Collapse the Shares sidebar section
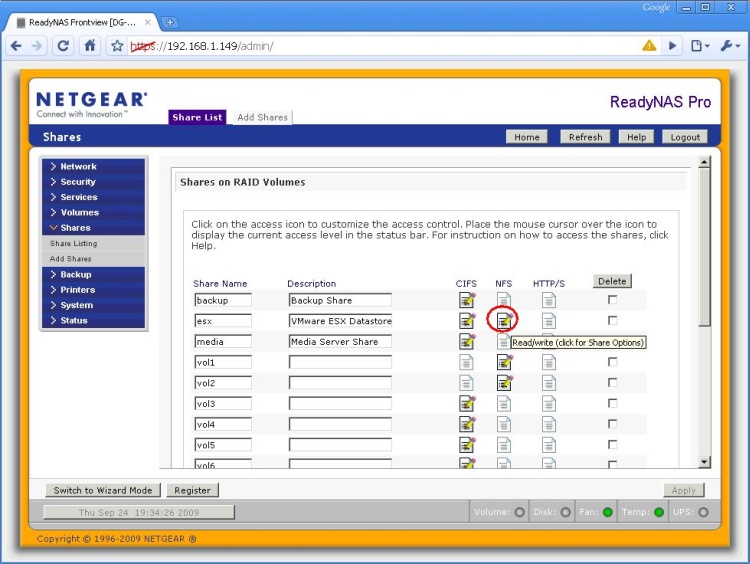The height and width of the screenshot is (564, 750). (93, 228)
